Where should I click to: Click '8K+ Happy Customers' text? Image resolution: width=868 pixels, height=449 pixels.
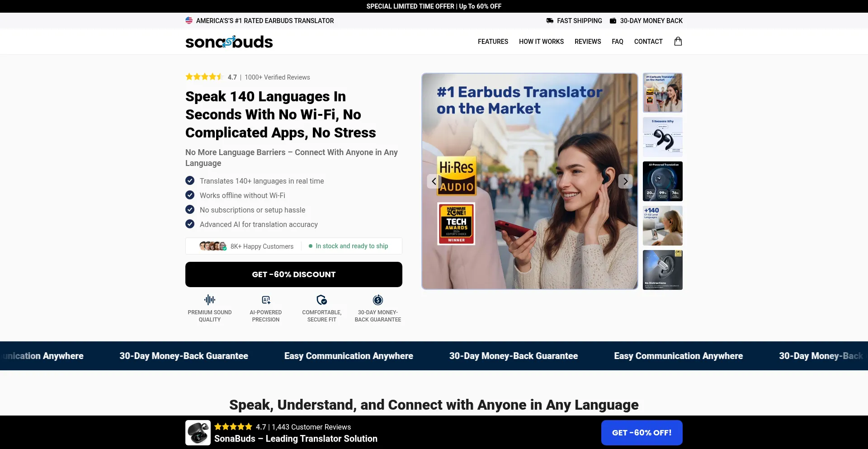(262, 246)
